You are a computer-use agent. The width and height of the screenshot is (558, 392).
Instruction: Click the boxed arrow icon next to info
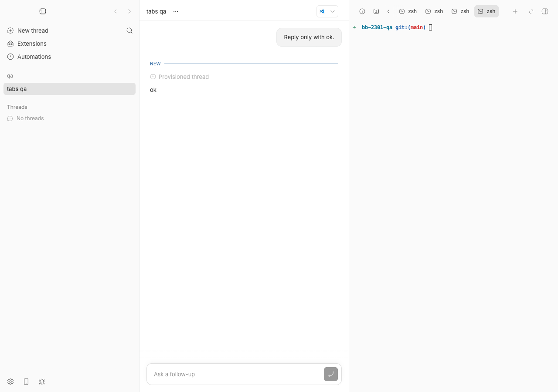(376, 11)
